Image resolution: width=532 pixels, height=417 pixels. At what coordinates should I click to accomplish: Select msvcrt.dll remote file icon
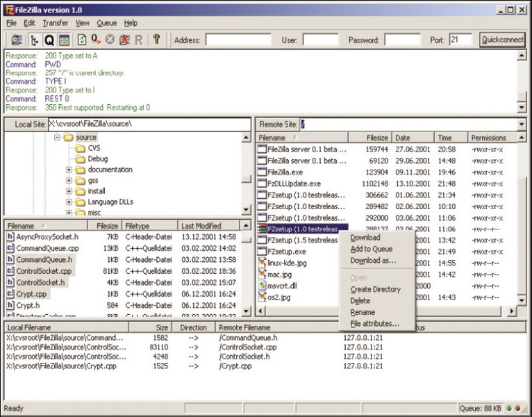click(x=262, y=286)
